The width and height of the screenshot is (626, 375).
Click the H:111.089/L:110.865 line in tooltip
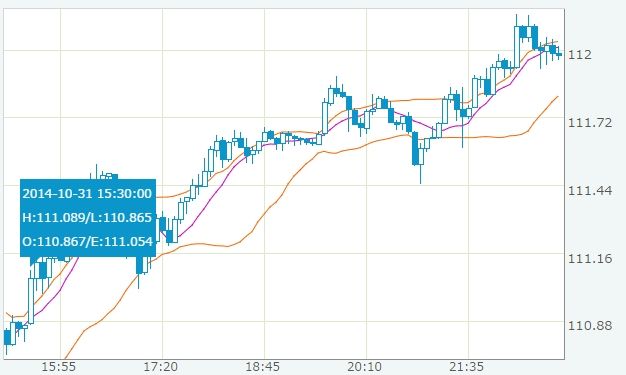coord(87,218)
